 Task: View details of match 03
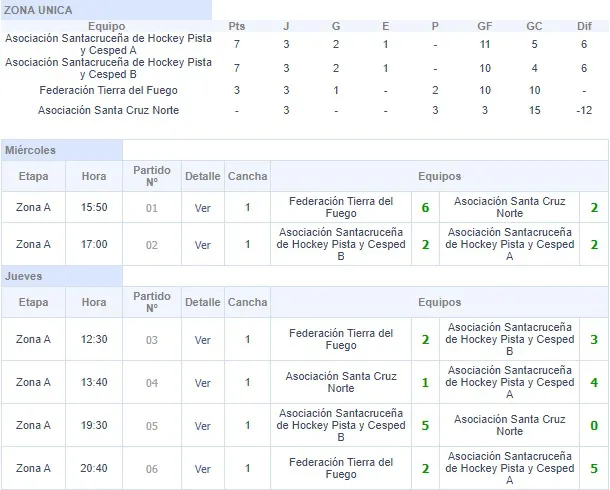[x=202, y=340]
